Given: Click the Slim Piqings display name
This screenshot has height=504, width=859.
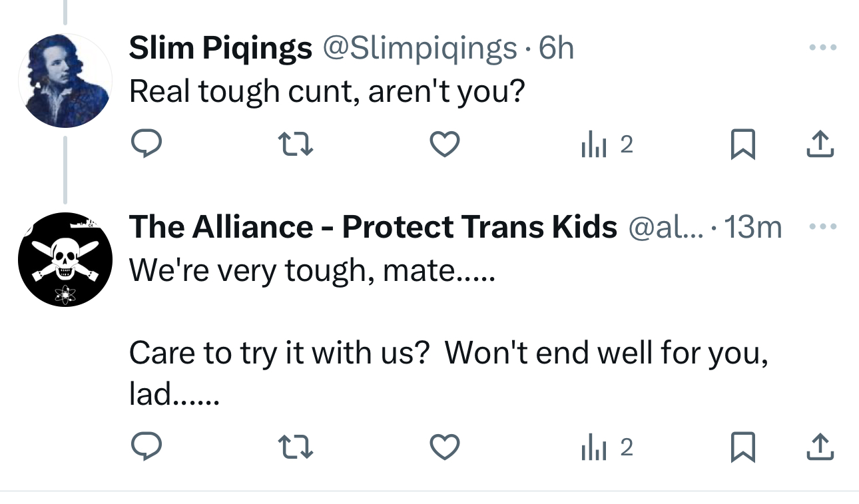Looking at the screenshot, I should pyautogui.click(x=220, y=48).
